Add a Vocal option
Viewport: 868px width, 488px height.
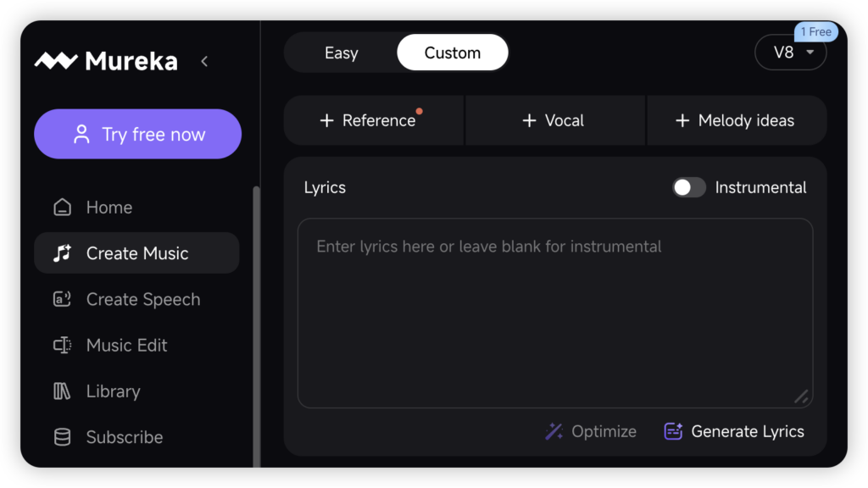coord(554,120)
